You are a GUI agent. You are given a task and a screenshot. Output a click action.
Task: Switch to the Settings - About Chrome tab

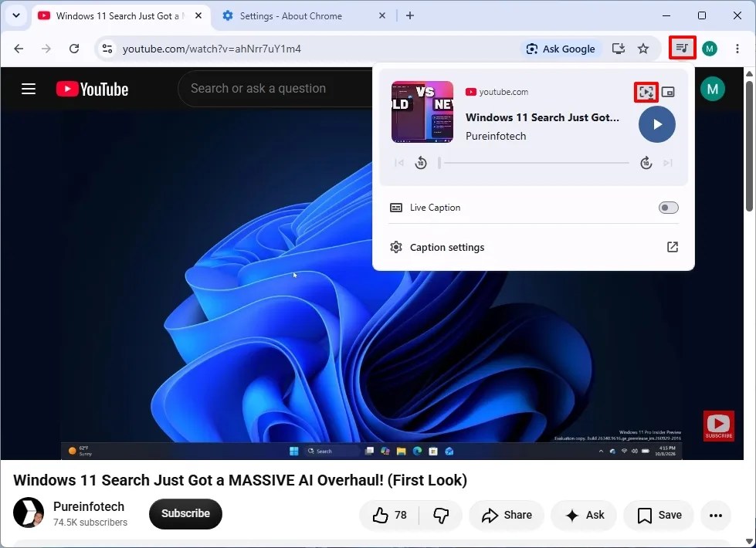[304, 16]
